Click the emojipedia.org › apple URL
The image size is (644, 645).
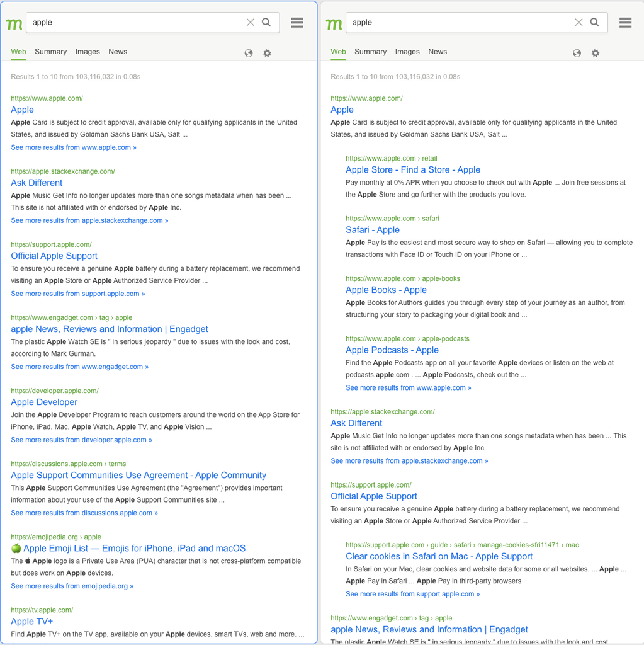click(56, 537)
